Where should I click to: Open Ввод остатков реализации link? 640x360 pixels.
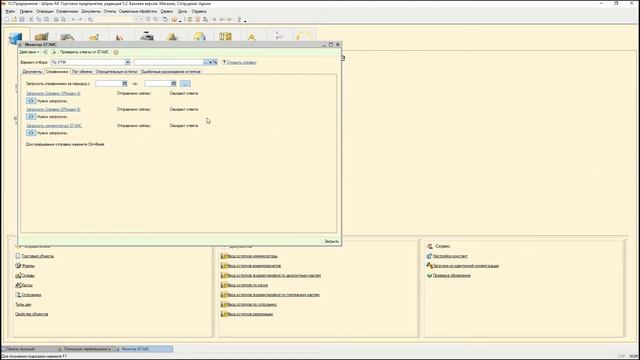pyautogui.click(x=250, y=314)
